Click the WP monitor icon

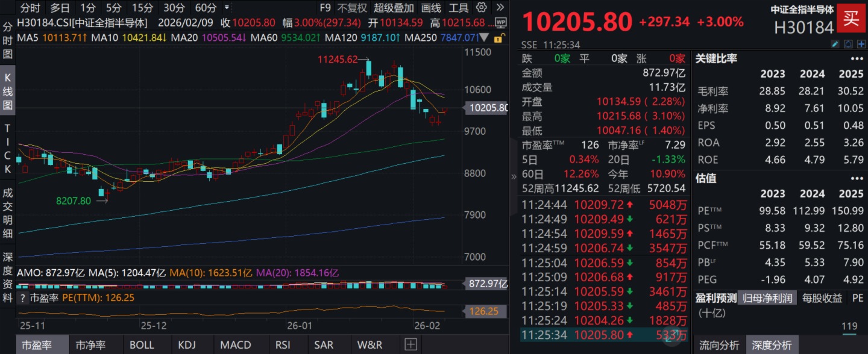point(500,23)
